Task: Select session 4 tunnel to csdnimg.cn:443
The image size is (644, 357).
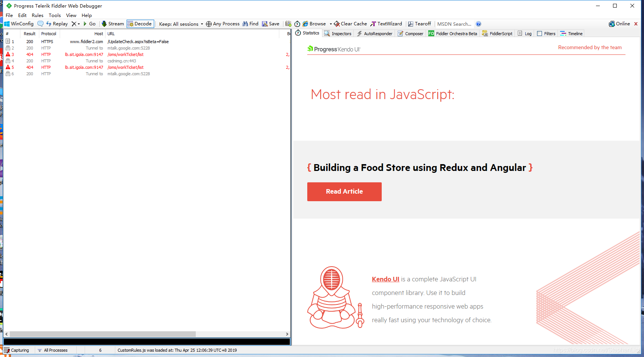Action: (147, 61)
